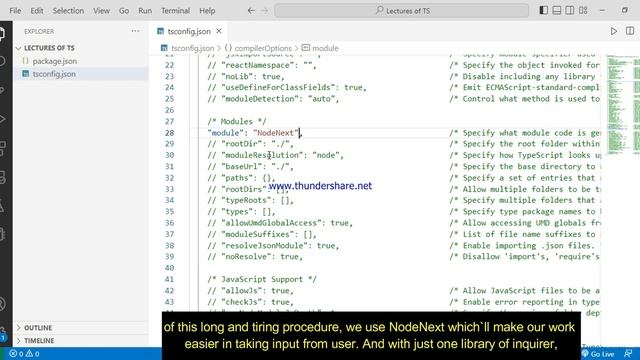Click the 'Lectures of TS' search box

coord(402,11)
